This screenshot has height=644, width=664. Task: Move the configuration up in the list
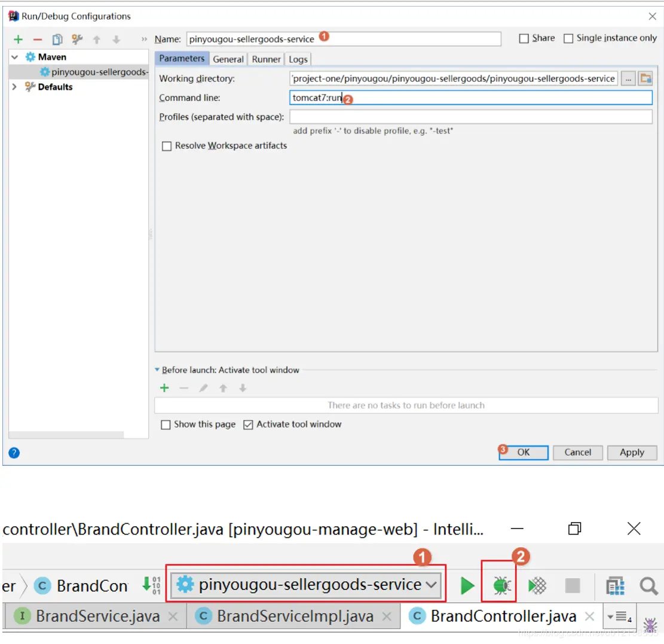[97, 40]
